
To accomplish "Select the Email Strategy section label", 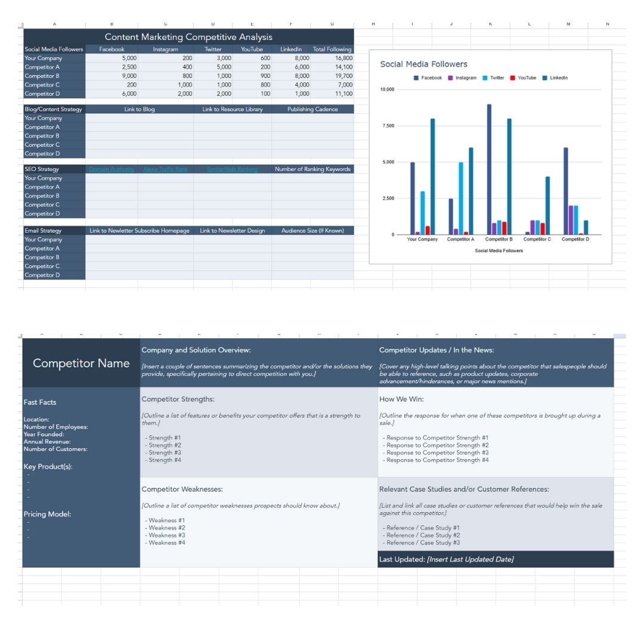I will coord(43,231).
